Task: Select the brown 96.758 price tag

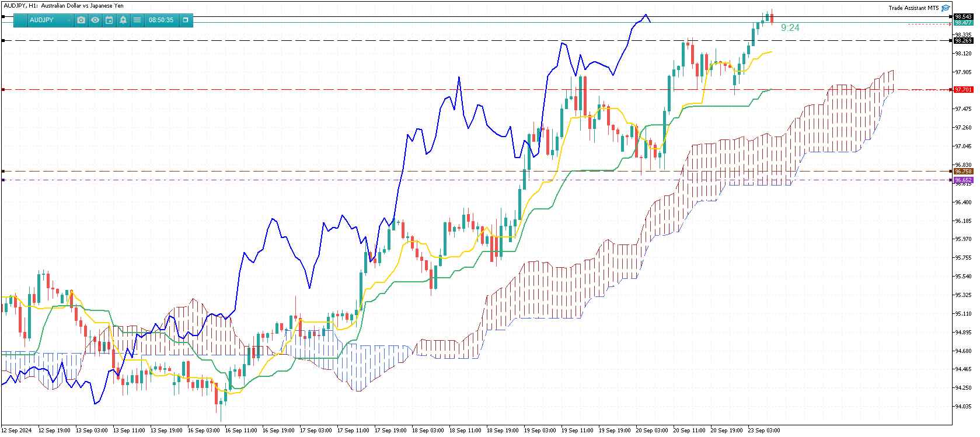Action: [x=963, y=172]
